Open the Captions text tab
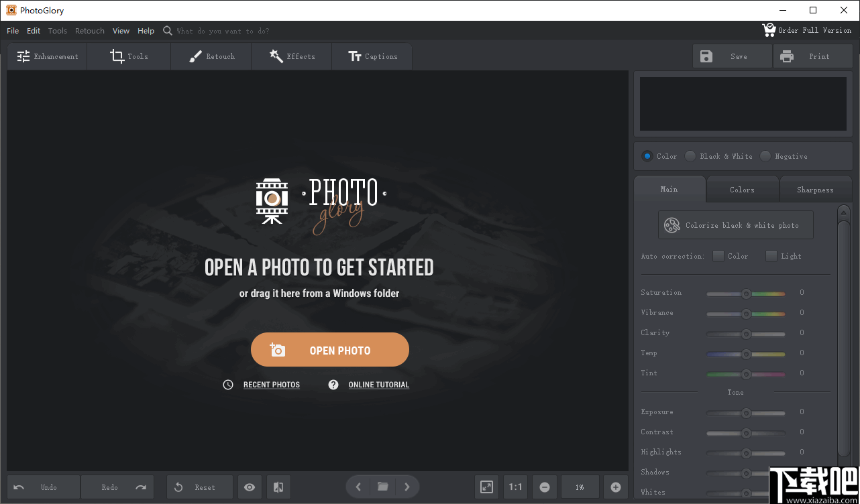The width and height of the screenshot is (860, 504). (372, 56)
